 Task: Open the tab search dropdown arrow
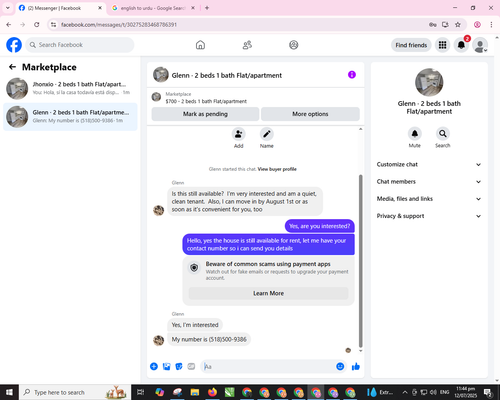[x=8, y=8]
